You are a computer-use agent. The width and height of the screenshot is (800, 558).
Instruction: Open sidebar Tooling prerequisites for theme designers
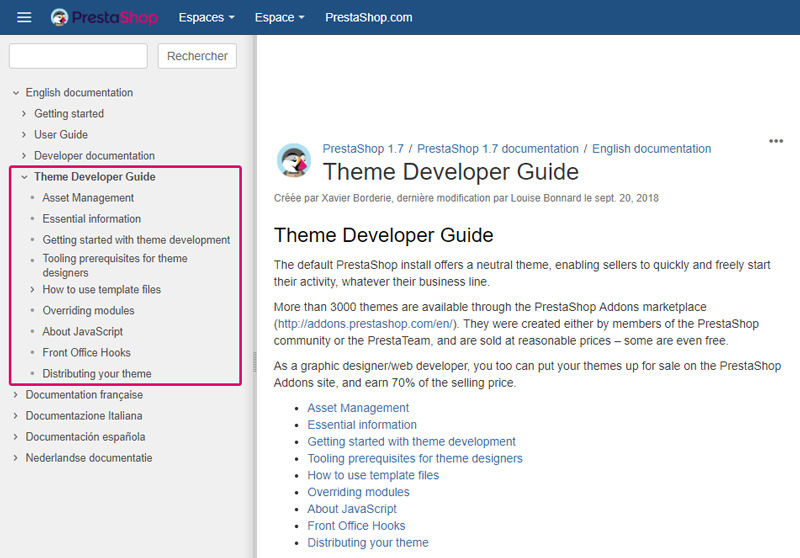pos(115,266)
